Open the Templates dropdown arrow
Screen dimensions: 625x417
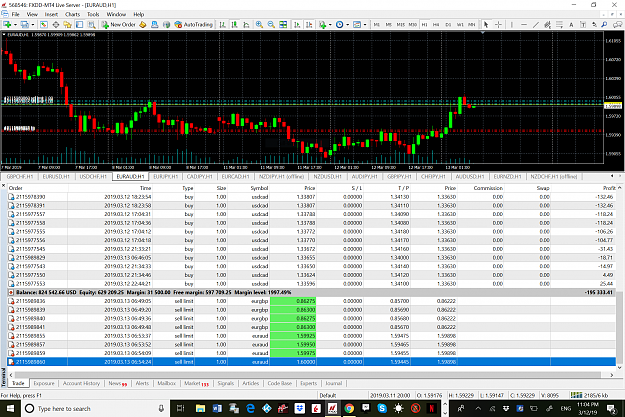(x=365, y=25)
